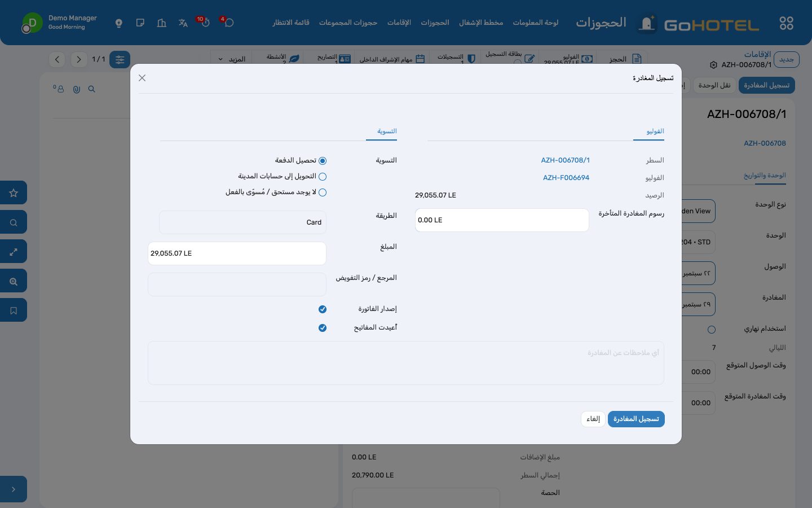Click the paperclip attachments icon
The image size is (812, 508).
[x=76, y=89]
